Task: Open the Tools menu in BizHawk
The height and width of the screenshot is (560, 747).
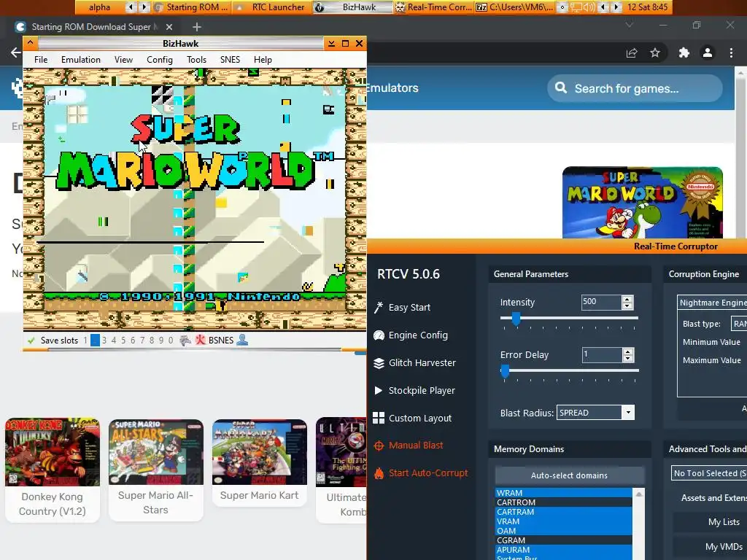Action: point(196,60)
